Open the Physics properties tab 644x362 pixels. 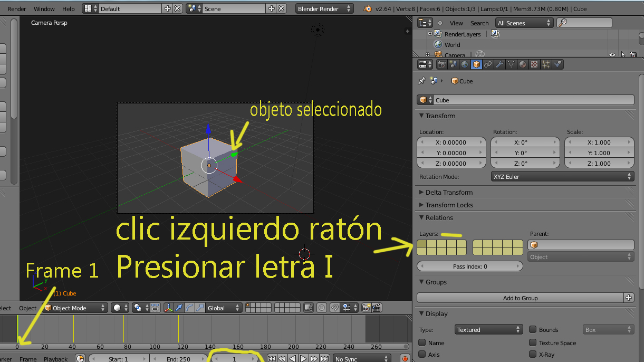(x=558, y=64)
